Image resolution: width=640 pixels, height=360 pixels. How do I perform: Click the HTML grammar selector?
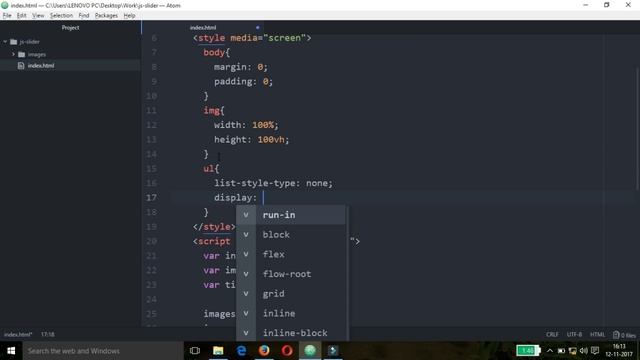(x=598, y=334)
